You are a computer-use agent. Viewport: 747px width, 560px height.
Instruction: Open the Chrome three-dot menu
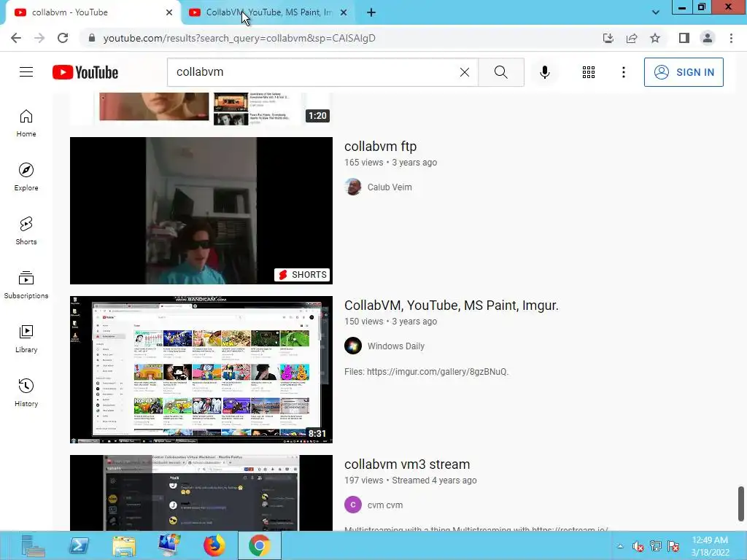pyautogui.click(x=731, y=38)
